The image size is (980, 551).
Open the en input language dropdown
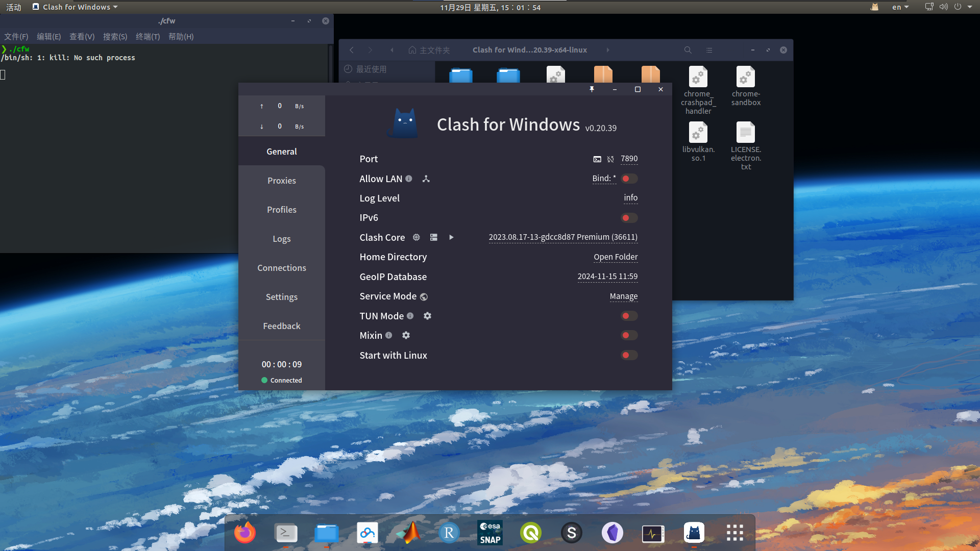(x=900, y=7)
